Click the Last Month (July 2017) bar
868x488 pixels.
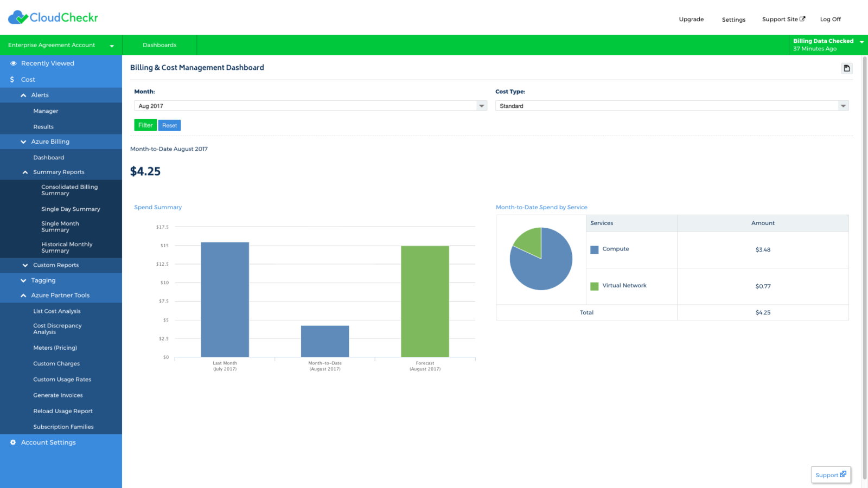click(x=225, y=300)
